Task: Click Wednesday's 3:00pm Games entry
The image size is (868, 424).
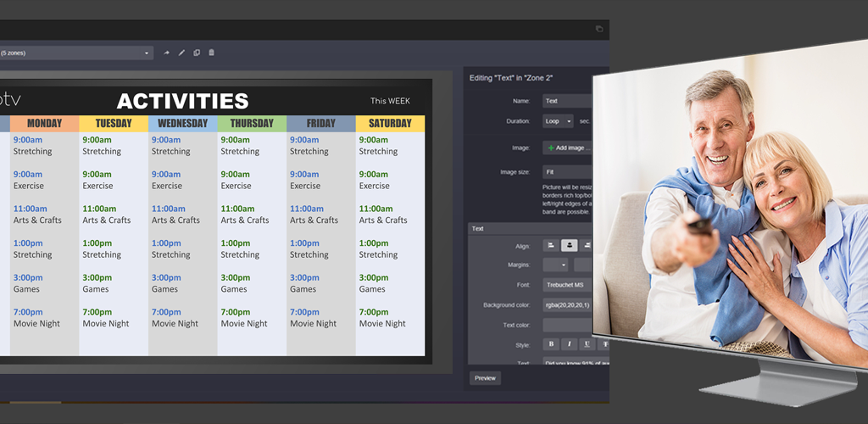Action: point(166,283)
